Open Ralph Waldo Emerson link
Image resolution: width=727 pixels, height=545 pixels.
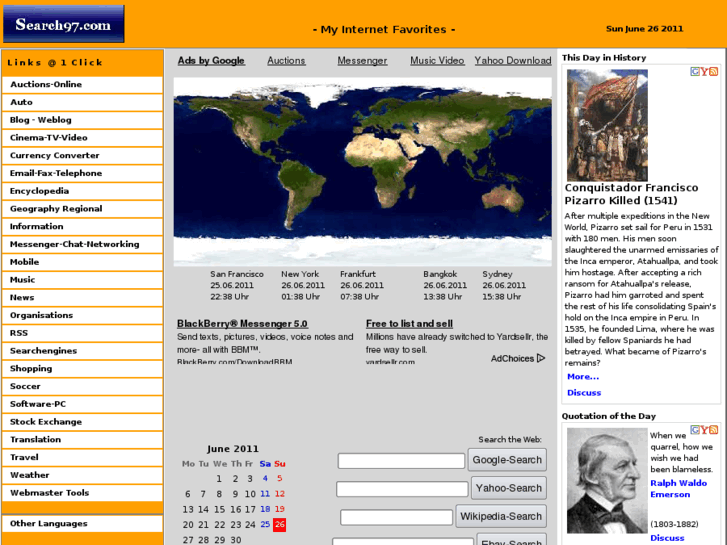pos(678,489)
